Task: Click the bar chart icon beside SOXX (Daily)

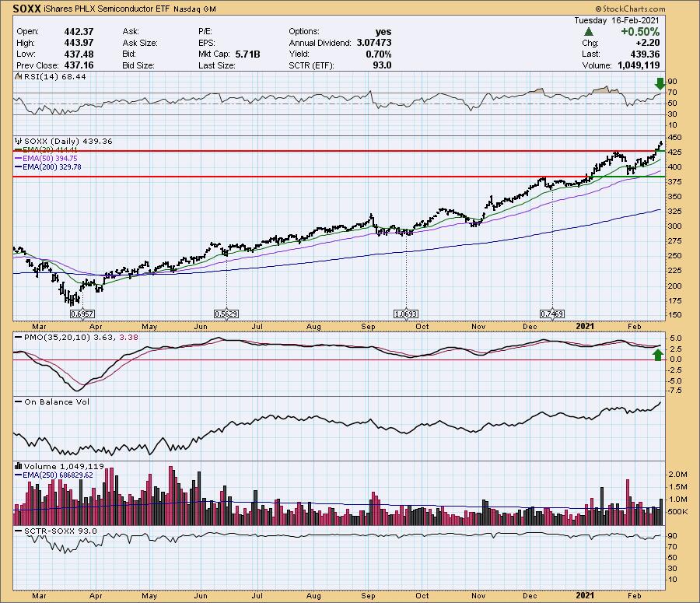Action: (19, 141)
